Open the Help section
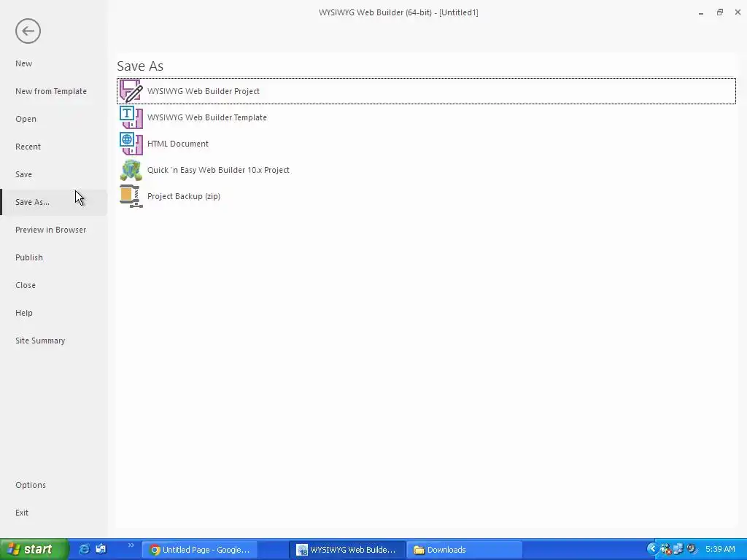Viewport: 747px width, 560px height. [x=24, y=312]
